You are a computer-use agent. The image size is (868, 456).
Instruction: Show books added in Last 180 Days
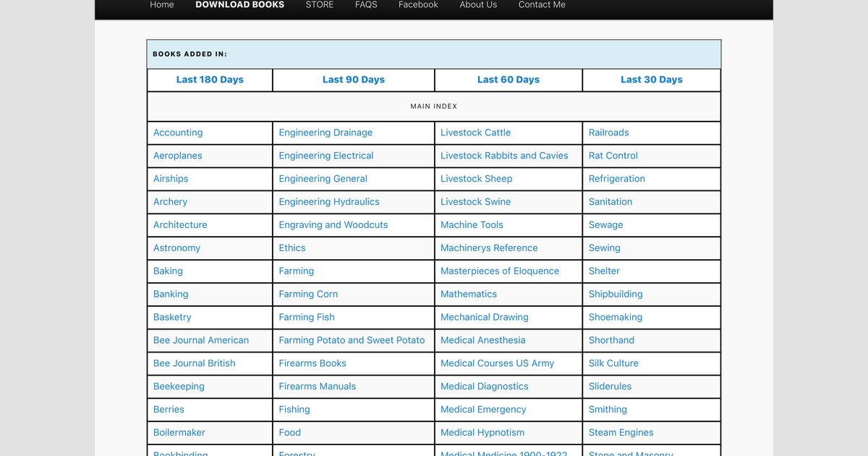[x=209, y=80]
